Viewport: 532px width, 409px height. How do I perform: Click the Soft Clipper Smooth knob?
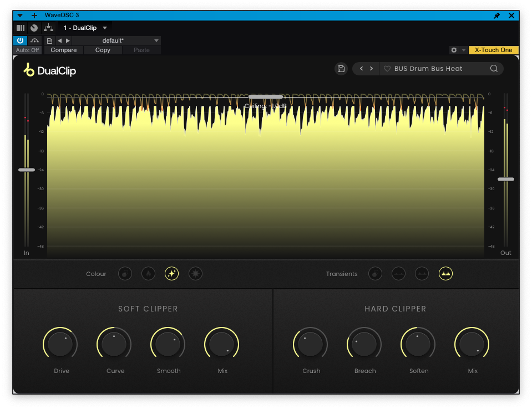[x=168, y=344]
